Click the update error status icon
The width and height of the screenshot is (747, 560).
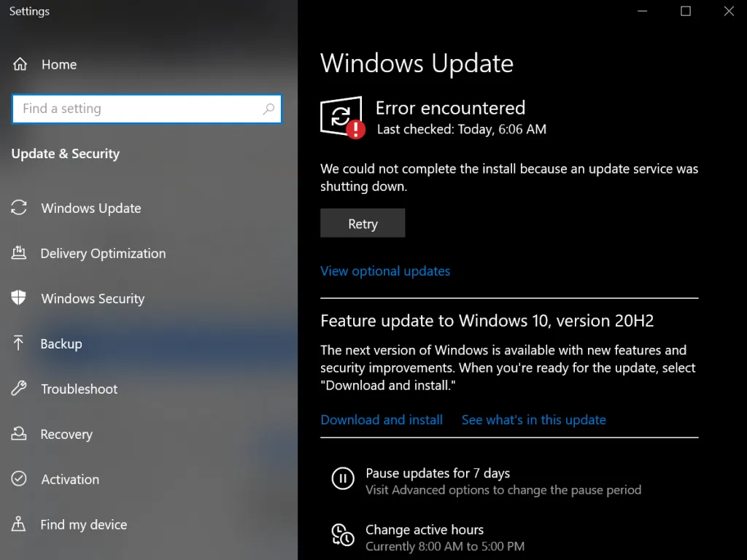[x=343, y=117]
